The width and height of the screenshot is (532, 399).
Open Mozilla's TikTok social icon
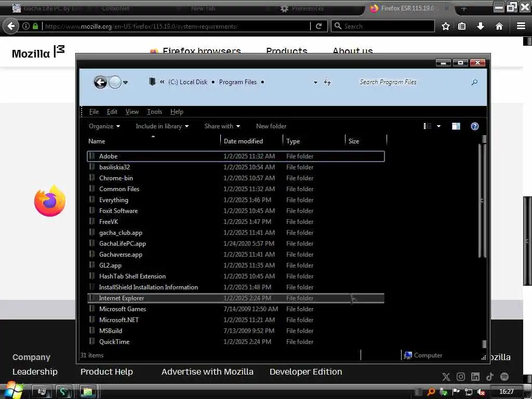click(x=489, y=377)
